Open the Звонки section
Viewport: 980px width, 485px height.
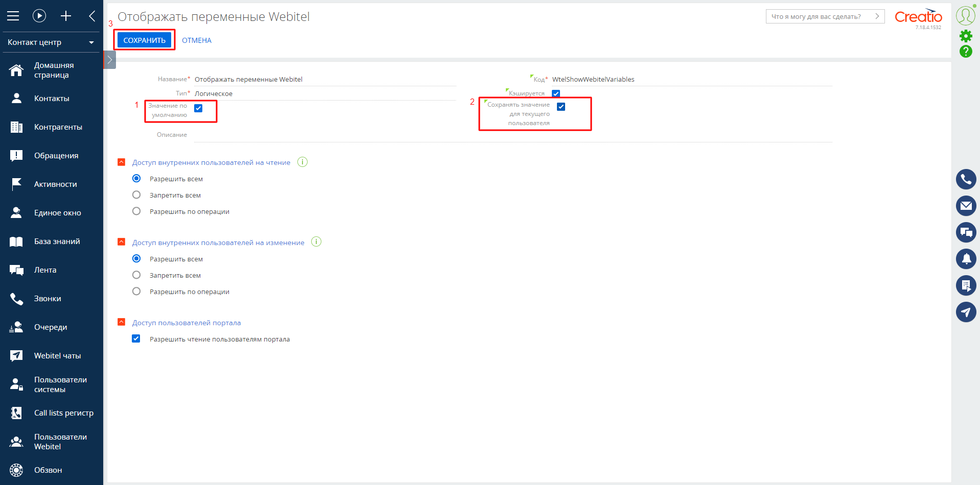[52, 299]
